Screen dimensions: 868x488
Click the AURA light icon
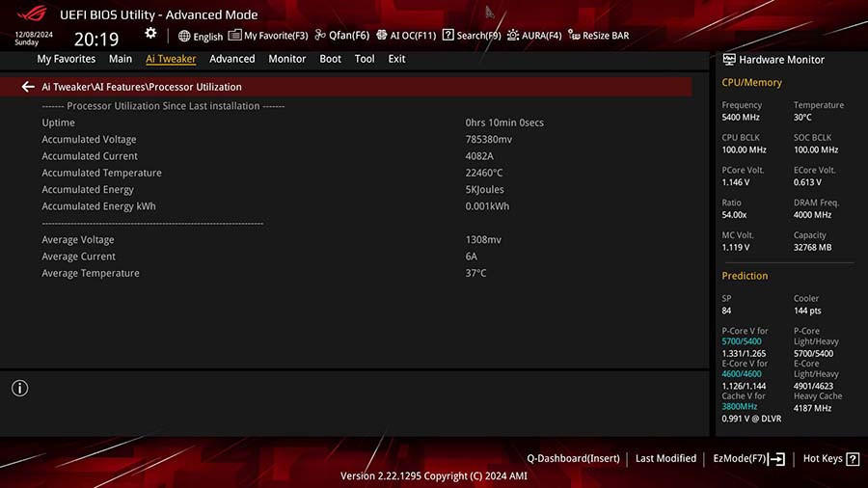click(513, 35)
